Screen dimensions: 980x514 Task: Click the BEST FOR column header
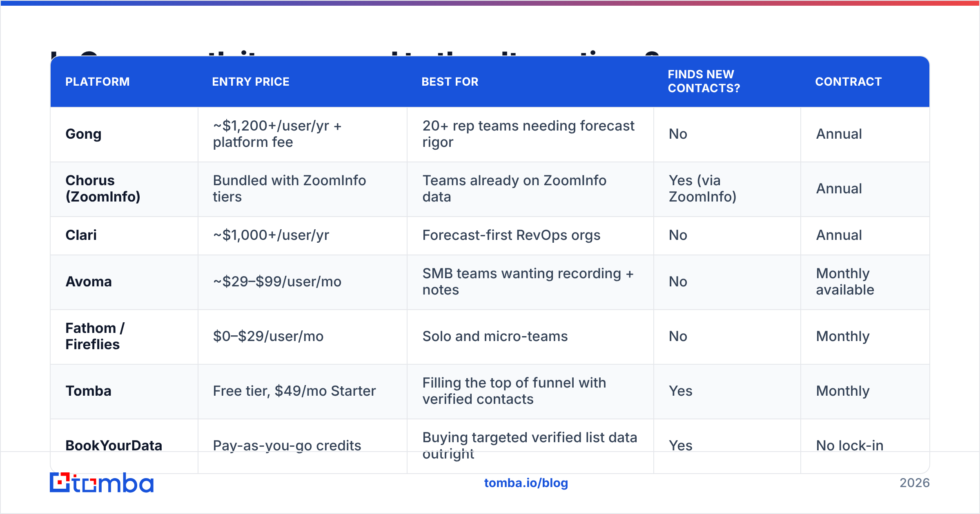point(450,82)
